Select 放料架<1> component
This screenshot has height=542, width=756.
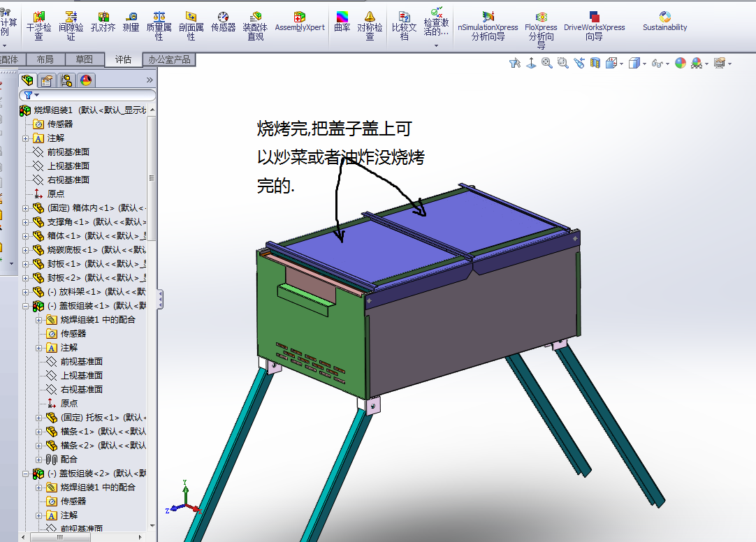click(x=89, y=292)
